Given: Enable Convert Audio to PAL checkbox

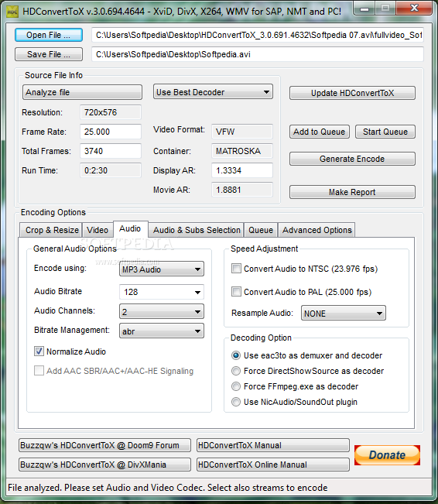Looking at the screenshot, I should [236, 292].
